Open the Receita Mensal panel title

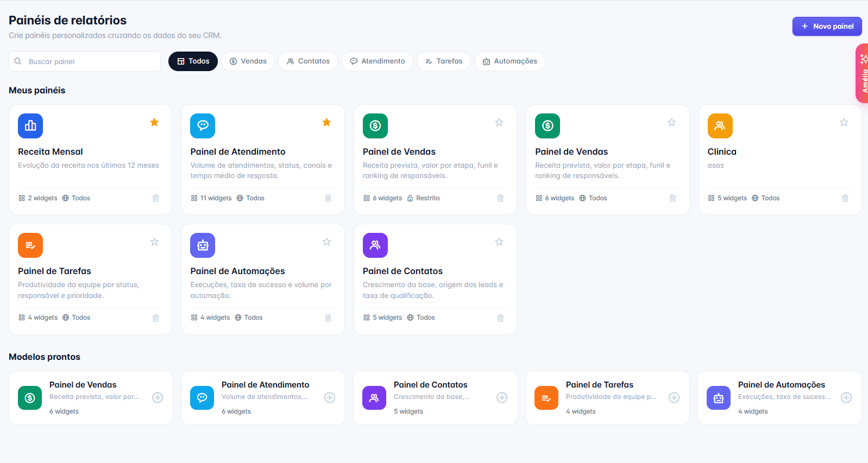[51, 152]
